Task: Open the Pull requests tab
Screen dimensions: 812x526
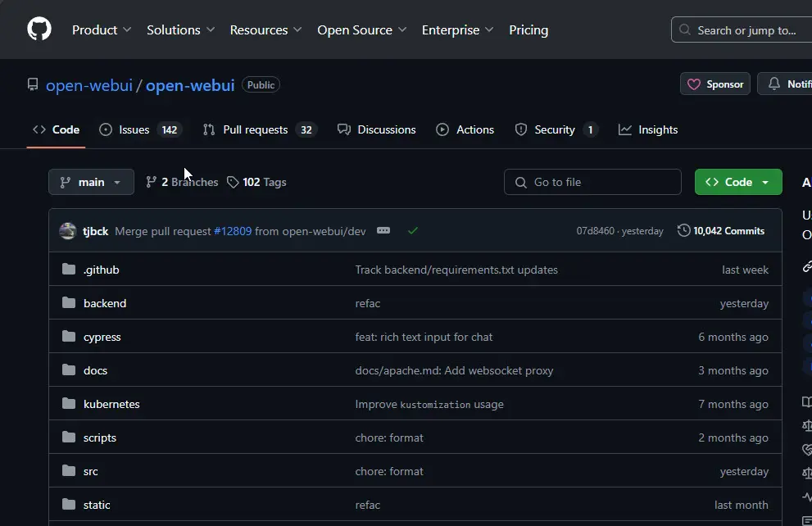Action: pos(255,129)
